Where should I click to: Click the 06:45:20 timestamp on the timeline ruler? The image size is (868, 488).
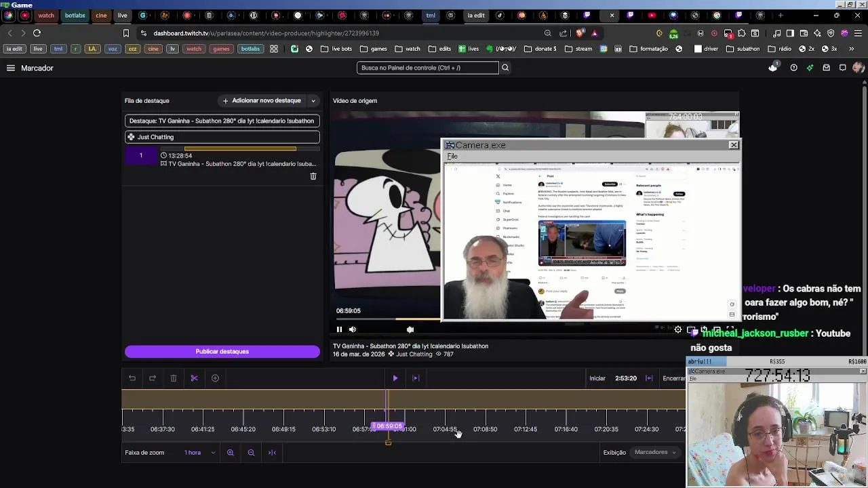coord(243,429)
